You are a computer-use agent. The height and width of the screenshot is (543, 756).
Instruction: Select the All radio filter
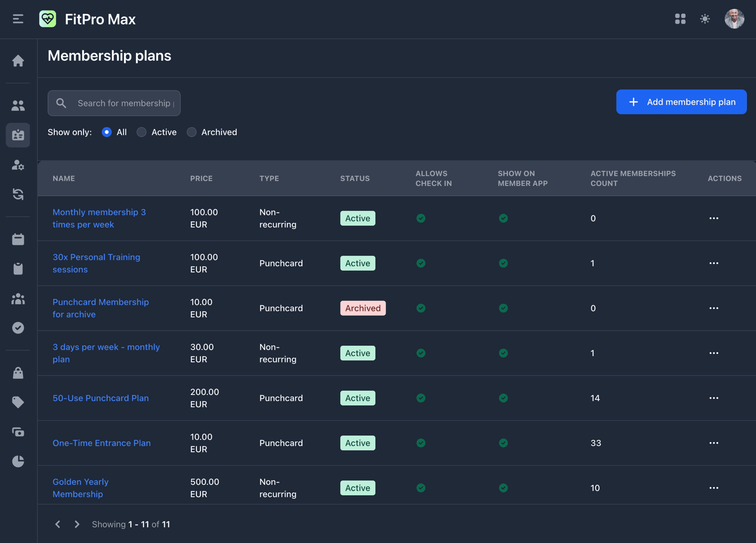[x=106, y=132]
